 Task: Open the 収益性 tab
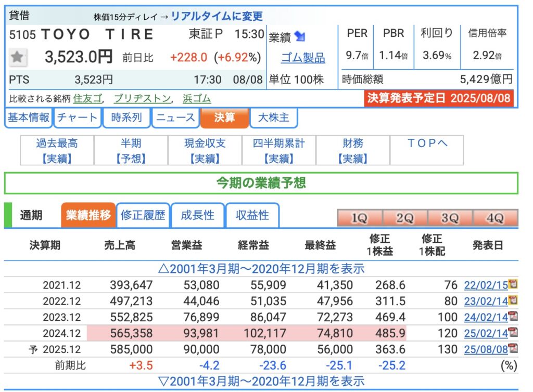click(x=252, y=215)
